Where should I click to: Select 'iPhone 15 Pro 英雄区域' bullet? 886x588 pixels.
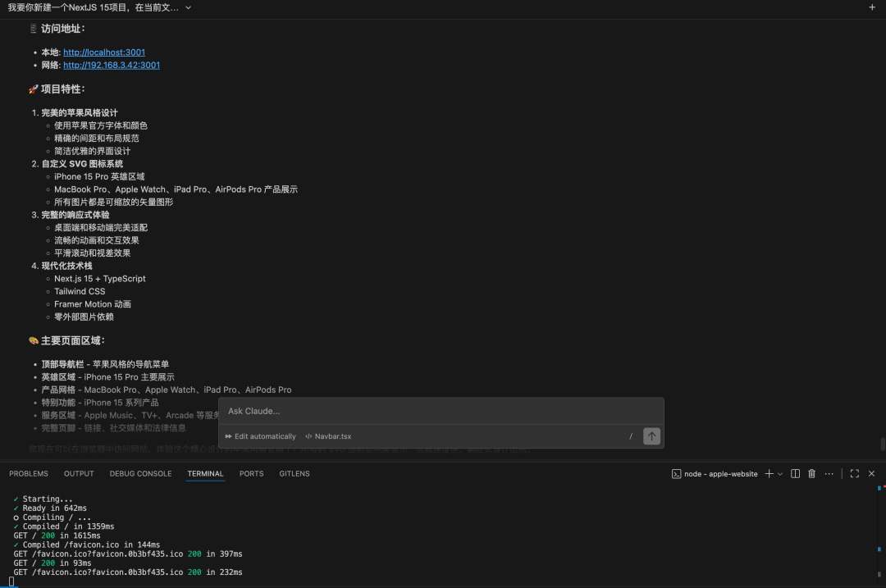[99, 177]
